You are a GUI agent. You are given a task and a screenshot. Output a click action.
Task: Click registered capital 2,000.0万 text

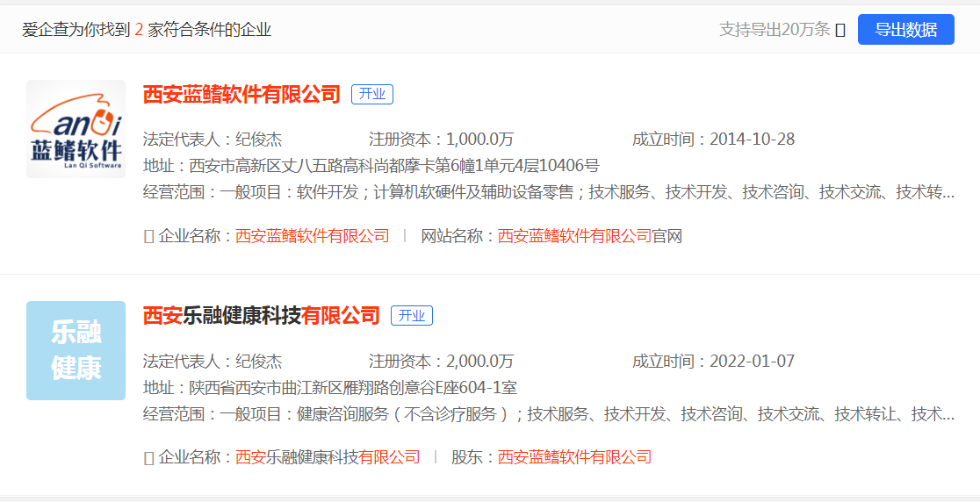point(479,361)
